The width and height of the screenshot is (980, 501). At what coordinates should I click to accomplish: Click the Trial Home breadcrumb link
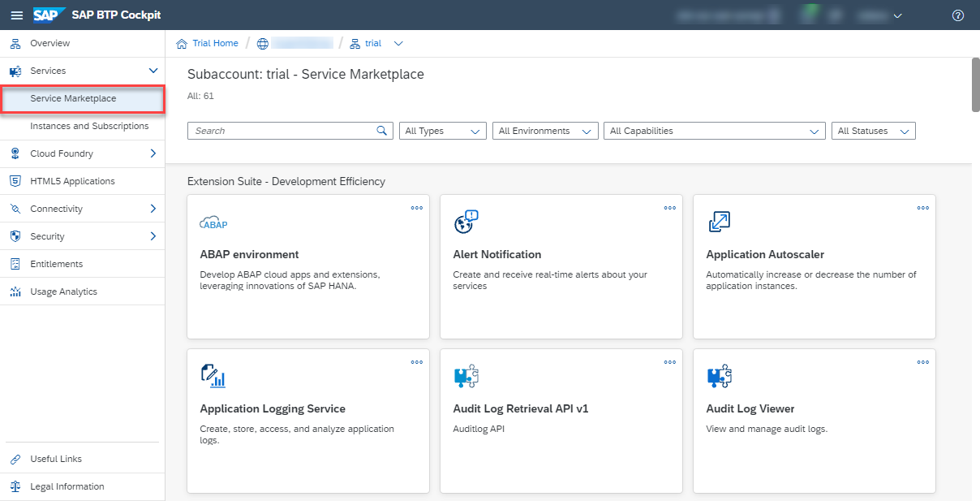(x=215, y=43)
